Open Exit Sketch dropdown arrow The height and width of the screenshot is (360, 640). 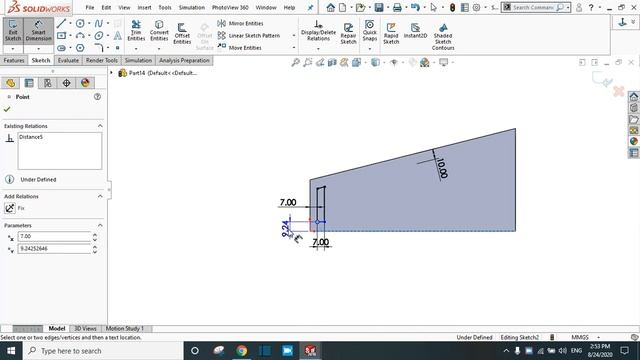click(x=13, y=49)
